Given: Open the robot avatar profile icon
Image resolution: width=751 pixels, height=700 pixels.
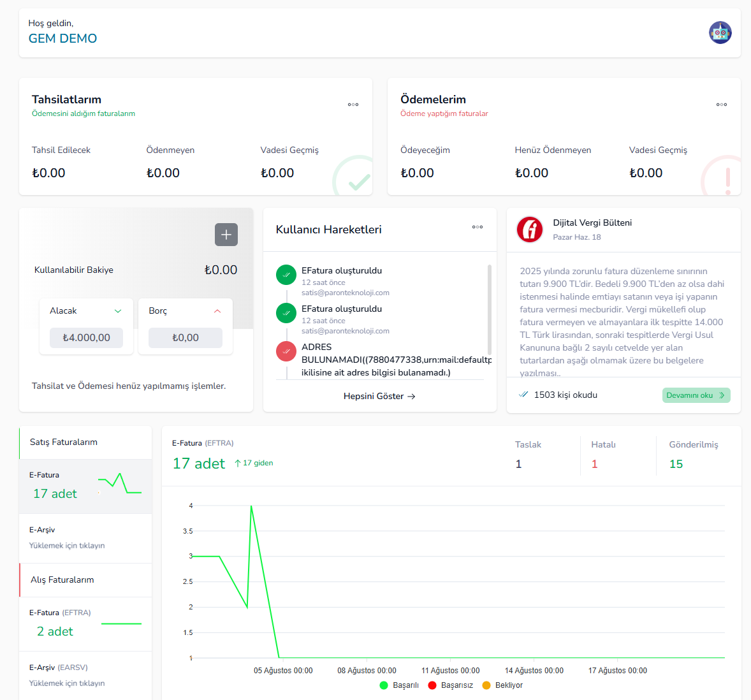Looking at the screenshot, I should point(720,33).
